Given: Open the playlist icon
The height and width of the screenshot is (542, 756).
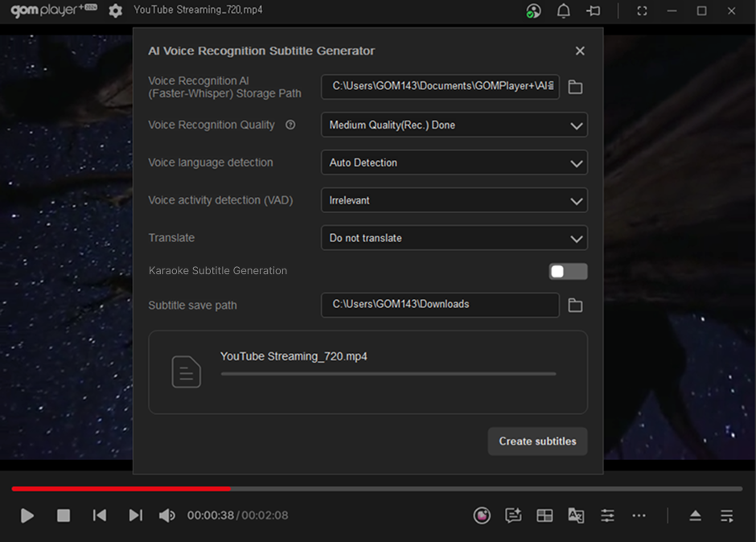Looking at the screenshot, I should [x=726, y=515].
